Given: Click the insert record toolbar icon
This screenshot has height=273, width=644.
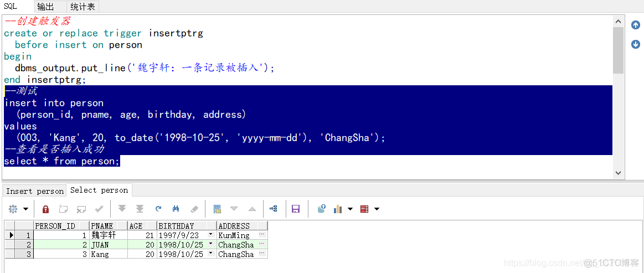Looking at the screenshot, I should (x=63, y=209).
